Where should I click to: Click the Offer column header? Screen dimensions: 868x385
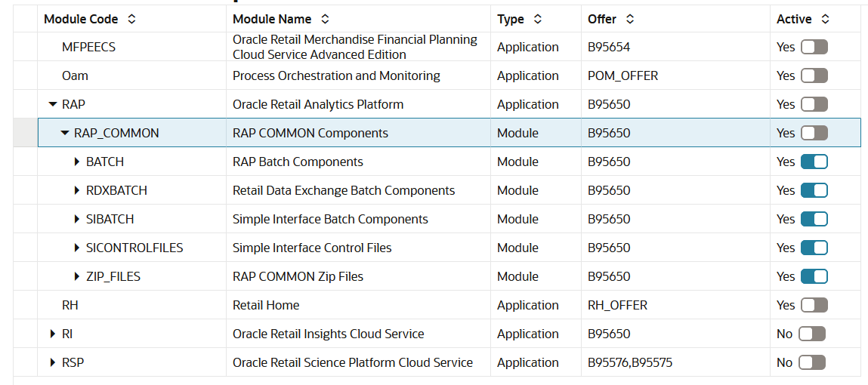[x=676, y=20]
